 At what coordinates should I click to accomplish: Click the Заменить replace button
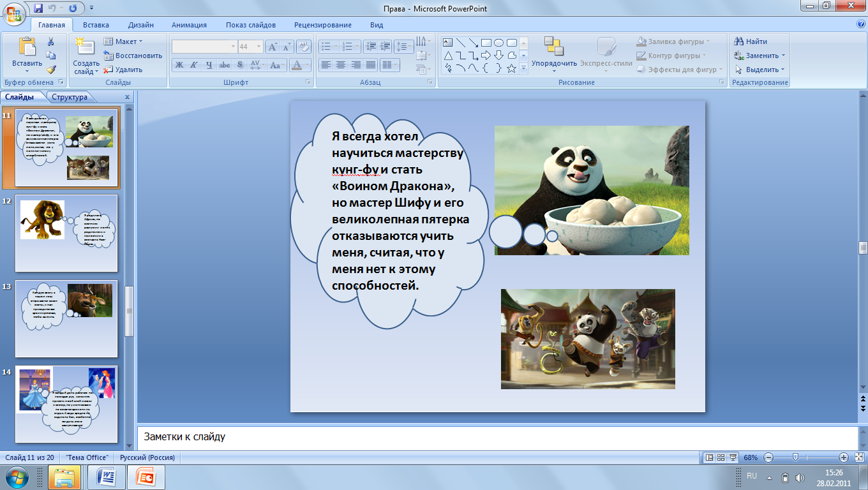click(759, 56)
